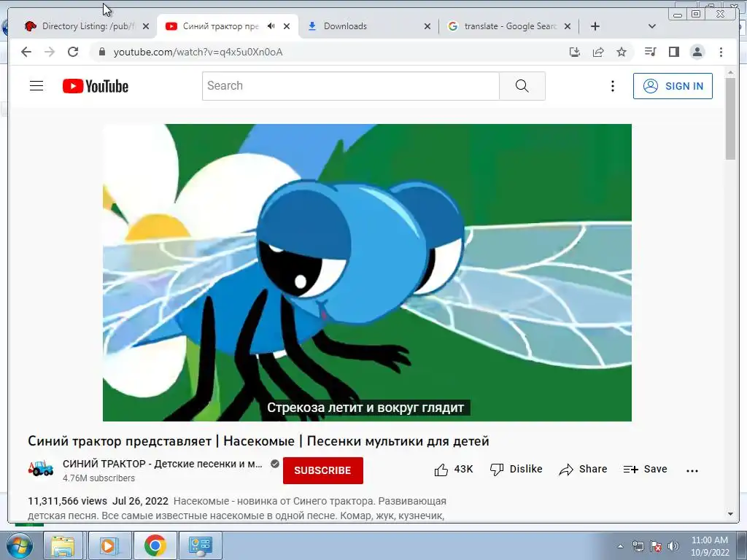Click the Chrome taskbar icon

point(155,545)
